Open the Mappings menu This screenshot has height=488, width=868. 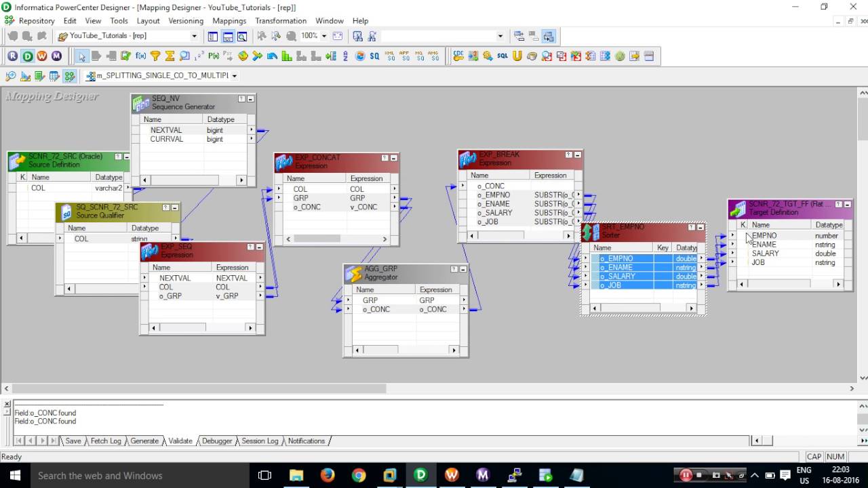229,21
